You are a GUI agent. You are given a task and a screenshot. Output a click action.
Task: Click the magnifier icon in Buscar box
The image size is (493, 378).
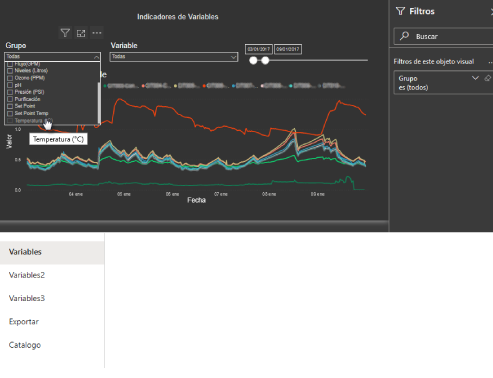pos(404,36)
